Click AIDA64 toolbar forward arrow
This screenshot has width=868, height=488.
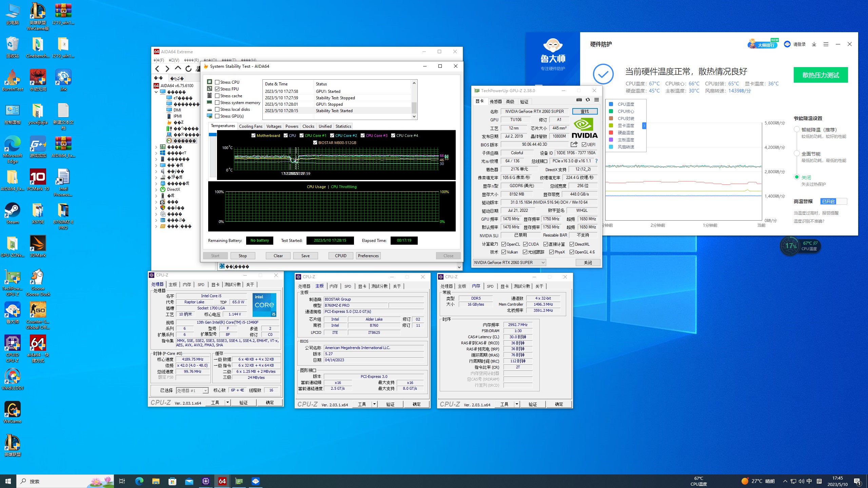pos(167,69)
